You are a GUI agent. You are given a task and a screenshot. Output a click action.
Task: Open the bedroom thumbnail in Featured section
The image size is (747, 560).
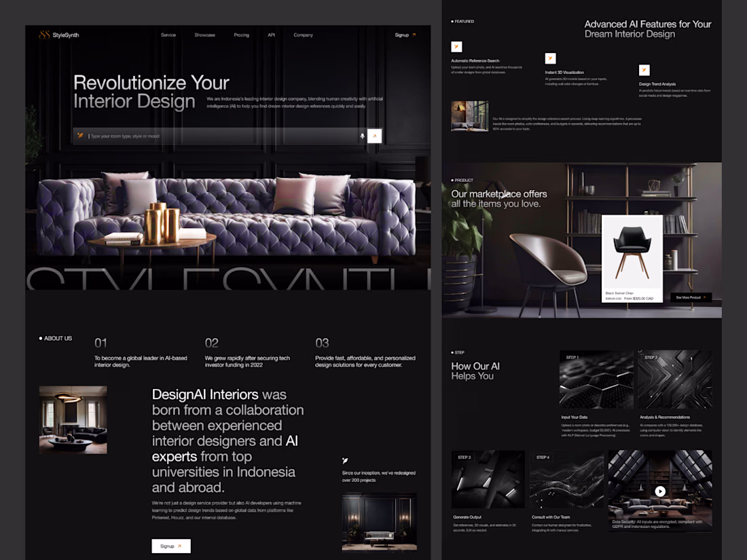(x=470, y=115)
